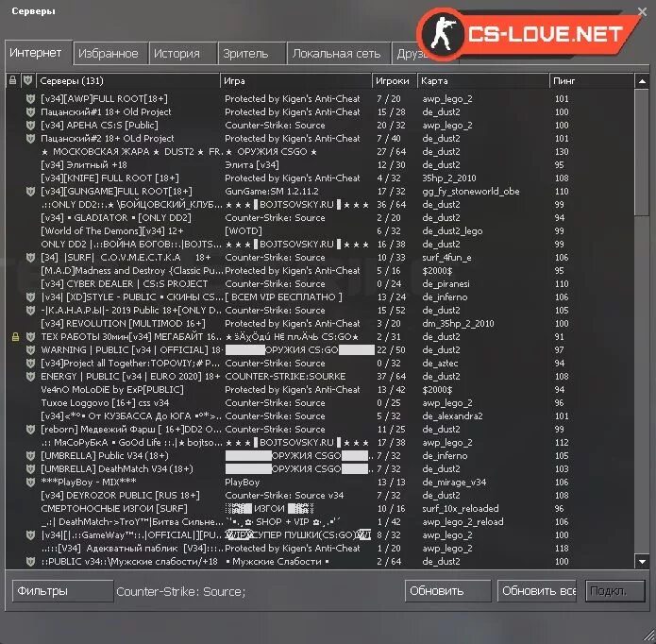Viewport: 656px width, 644px height.
Task: Click the Подкл. connect button
Action: 615,591
